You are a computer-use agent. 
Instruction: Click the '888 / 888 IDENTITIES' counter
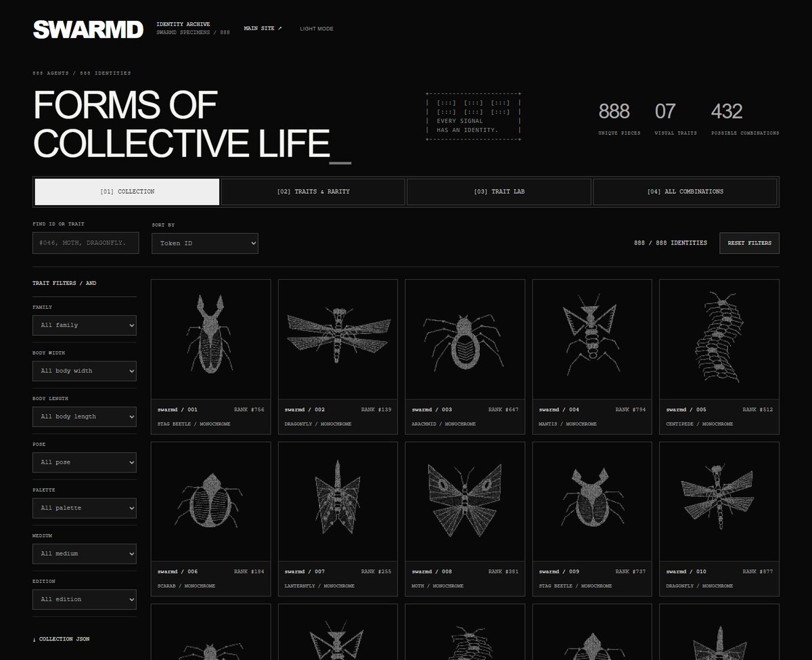pos(671,243)
